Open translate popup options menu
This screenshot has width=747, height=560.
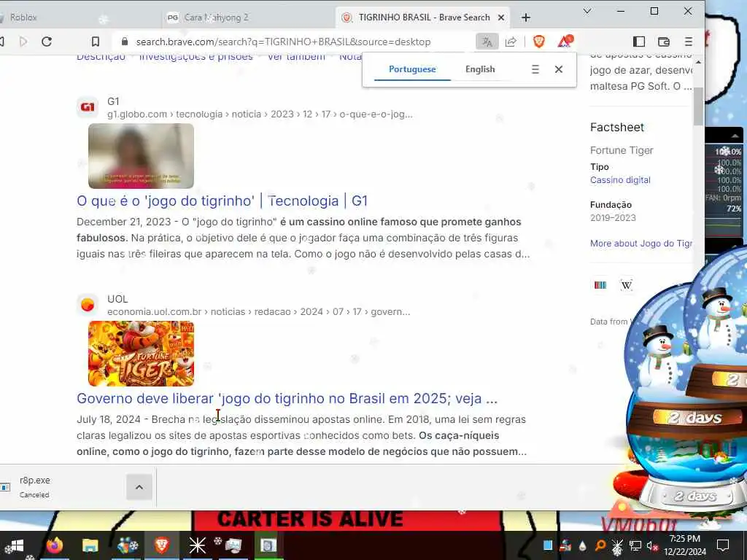535,69
